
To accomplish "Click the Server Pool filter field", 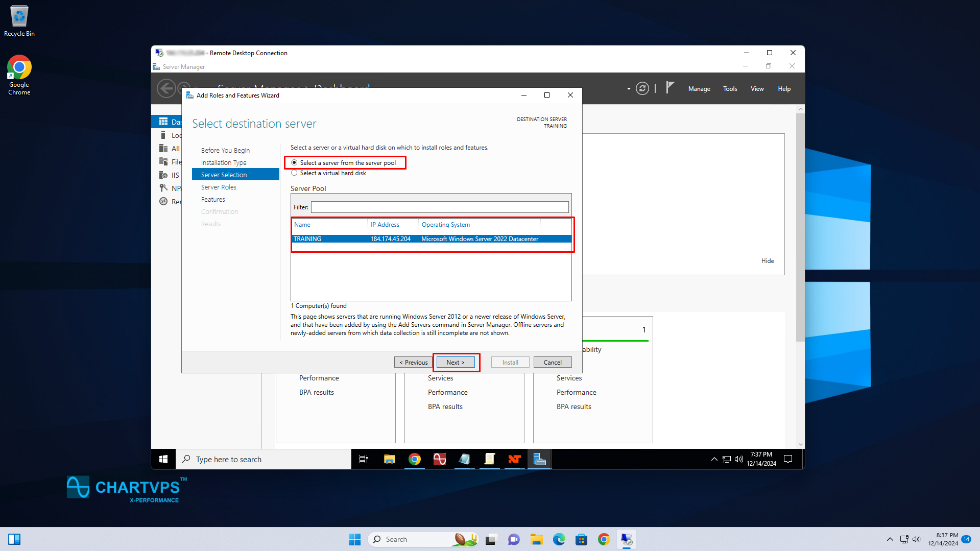I will [x=440, y=207].
